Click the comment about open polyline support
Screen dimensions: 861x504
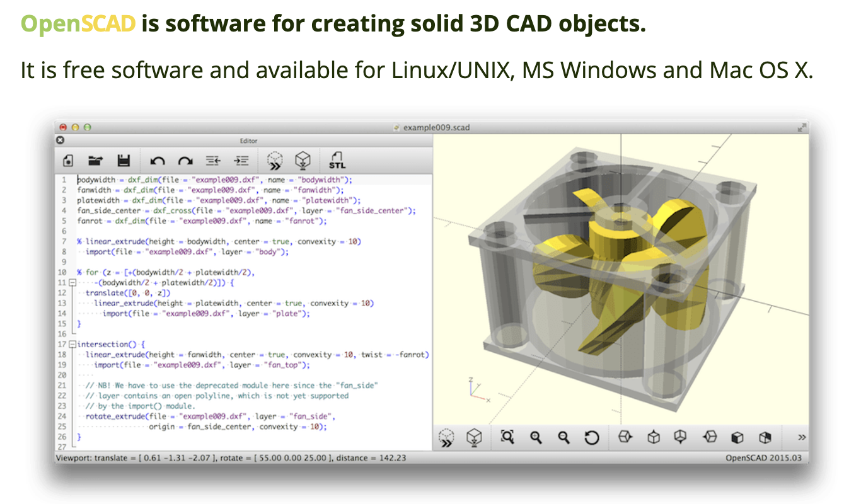217,396
